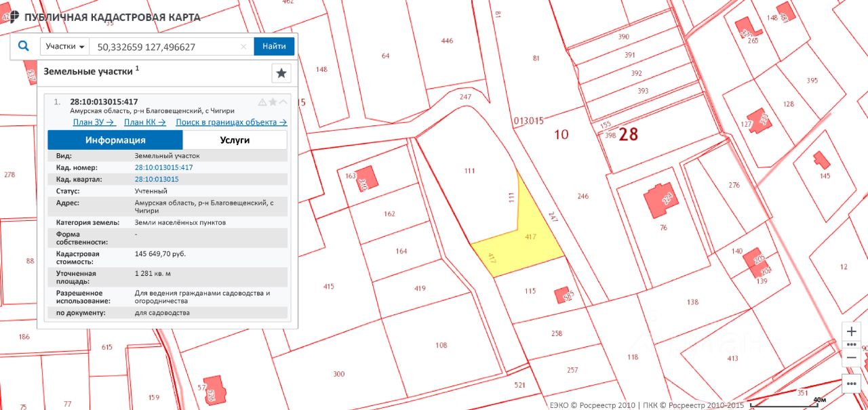Open the План КК link

pyautogui.click(x=145, y=122)
